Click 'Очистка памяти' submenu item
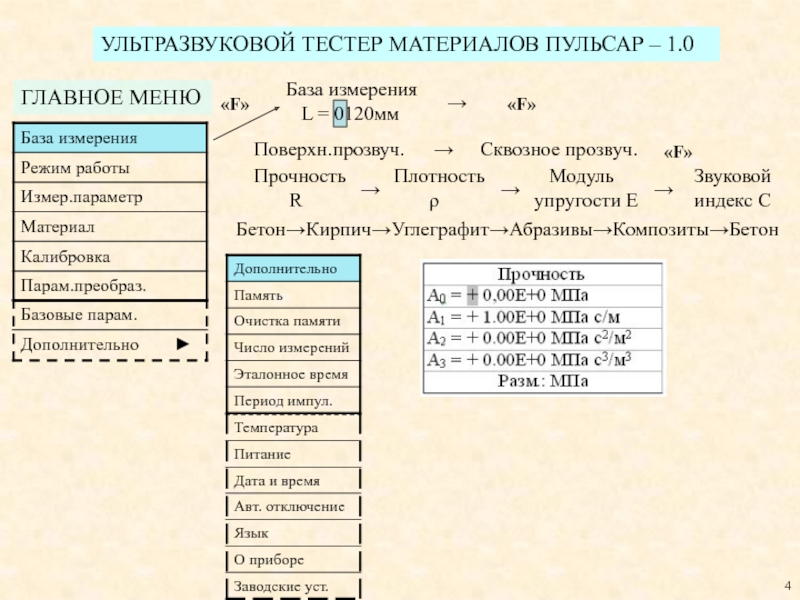This screenshot has width=800, height=600. pos(294,322)
